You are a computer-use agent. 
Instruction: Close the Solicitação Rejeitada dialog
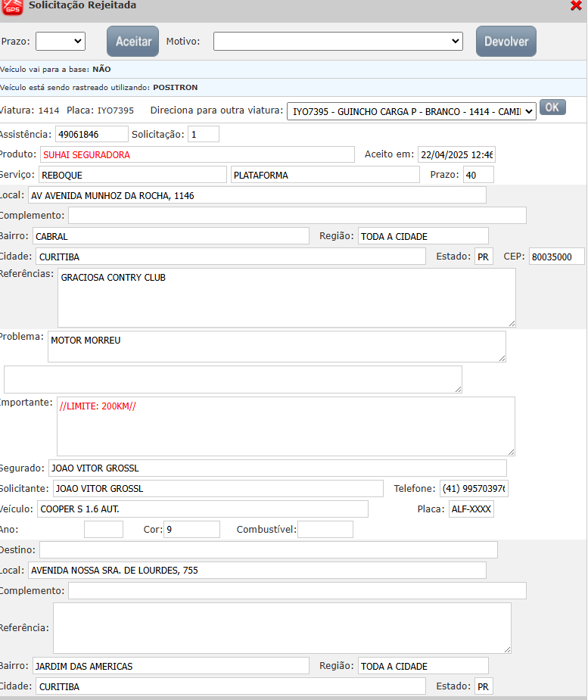click(x=576, y=5)
